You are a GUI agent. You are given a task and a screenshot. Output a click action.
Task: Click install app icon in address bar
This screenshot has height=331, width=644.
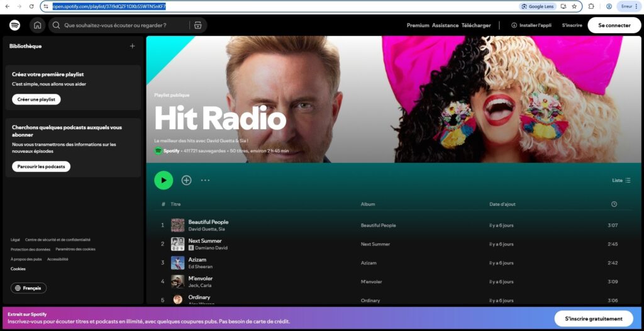(x=563, y=6)
